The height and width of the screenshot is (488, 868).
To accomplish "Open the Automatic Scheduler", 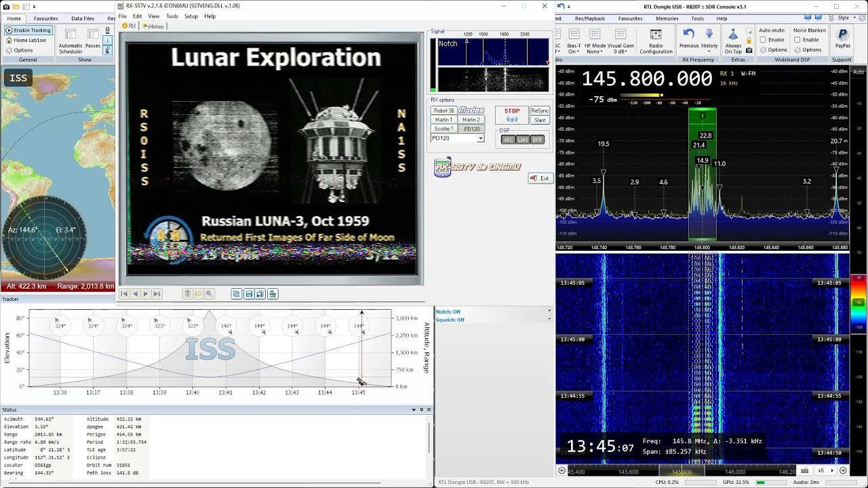I will (x=71, y=41).
